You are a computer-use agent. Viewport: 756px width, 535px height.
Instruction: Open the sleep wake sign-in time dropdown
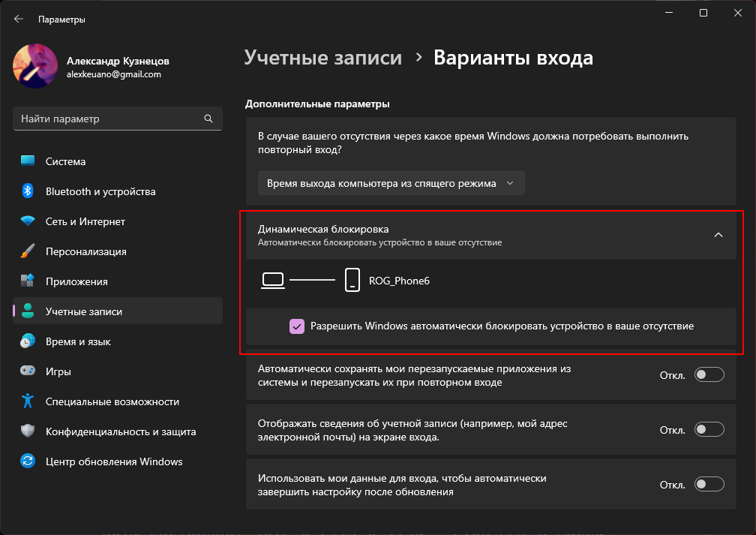click(391, 183)
